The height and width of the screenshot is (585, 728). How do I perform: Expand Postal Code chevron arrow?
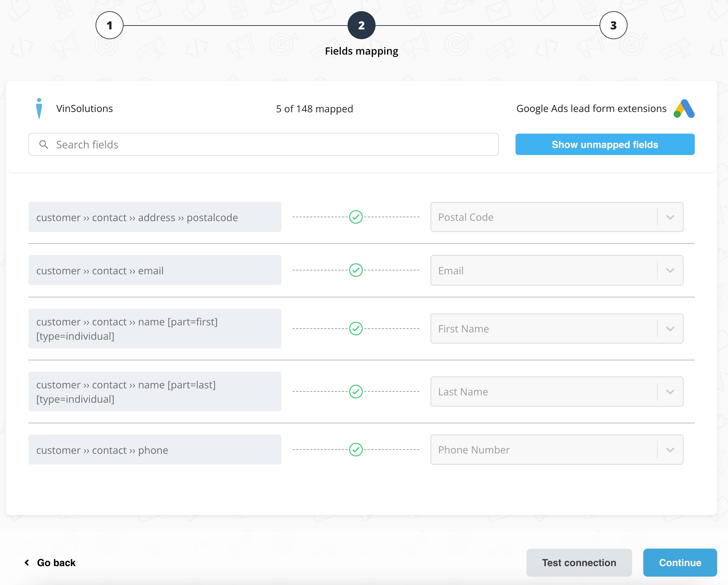[670, 217]
